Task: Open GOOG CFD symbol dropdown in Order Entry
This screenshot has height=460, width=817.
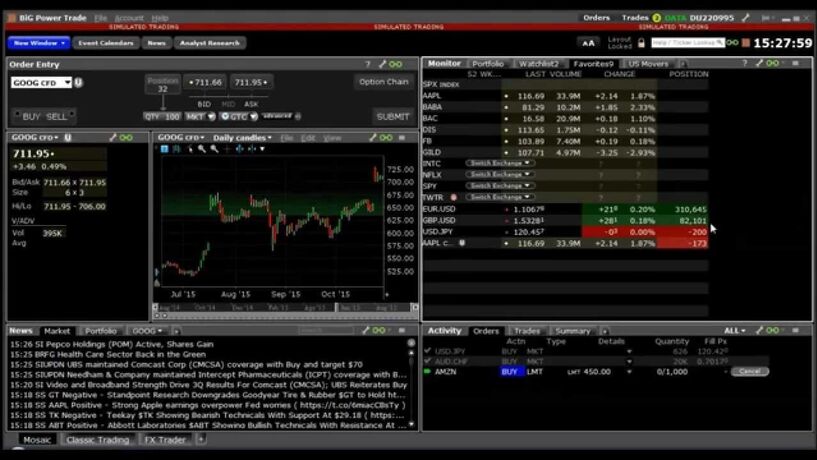Action: [68, 82]
